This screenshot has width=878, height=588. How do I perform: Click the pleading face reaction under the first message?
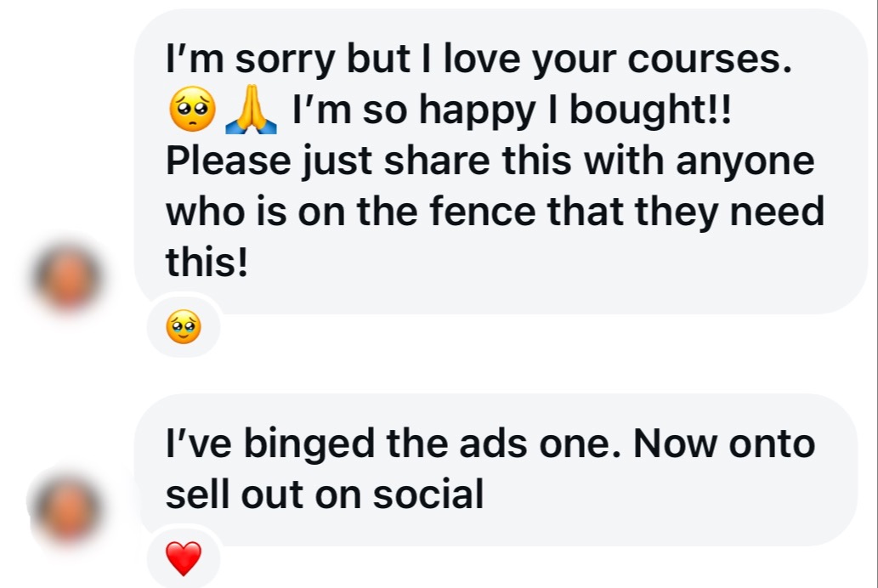(184, 325)
